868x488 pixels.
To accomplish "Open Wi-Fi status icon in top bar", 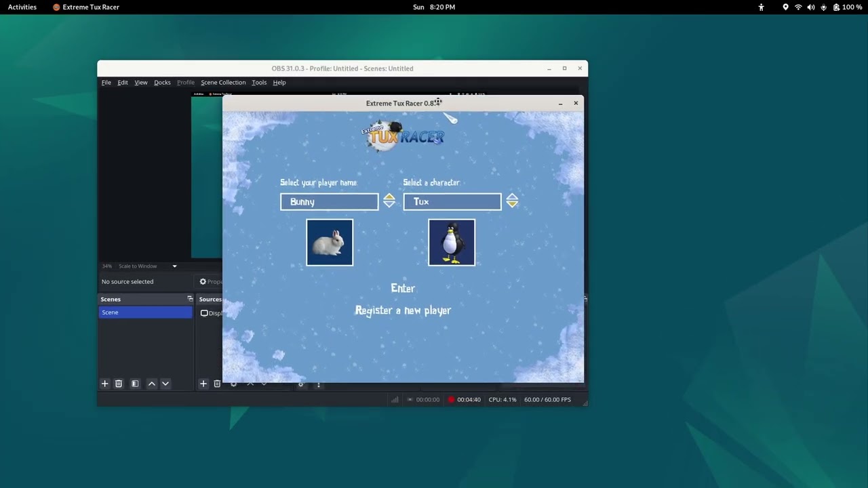I will click(x=798, y=7).
